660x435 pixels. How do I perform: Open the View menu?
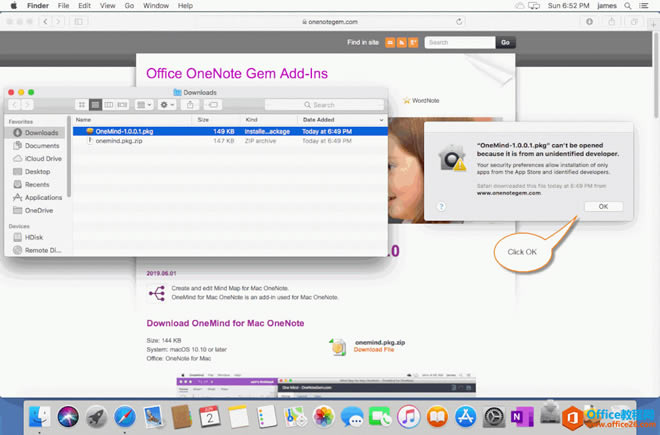[x=107, y=5]
